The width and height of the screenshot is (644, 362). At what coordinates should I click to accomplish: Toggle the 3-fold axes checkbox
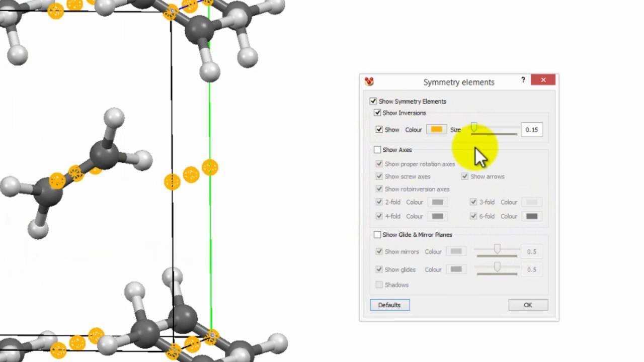473,202
